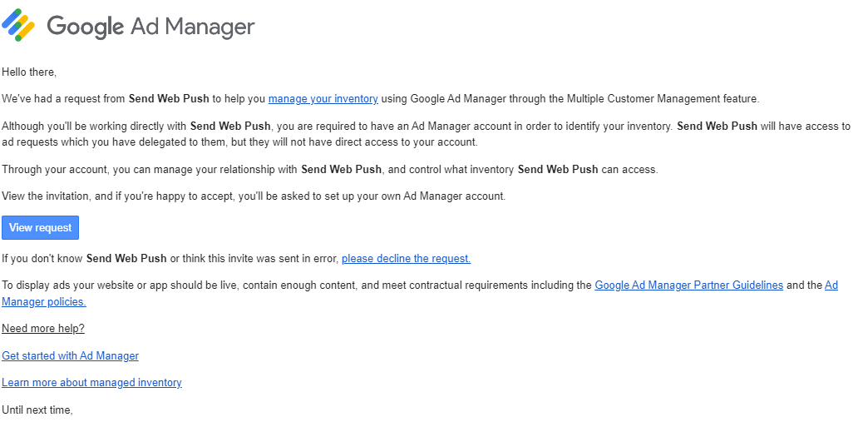Screen dimensions: 868x422
Task: Open the Google Ad Manager Partner Guidelines link
Action: point(688,285)
